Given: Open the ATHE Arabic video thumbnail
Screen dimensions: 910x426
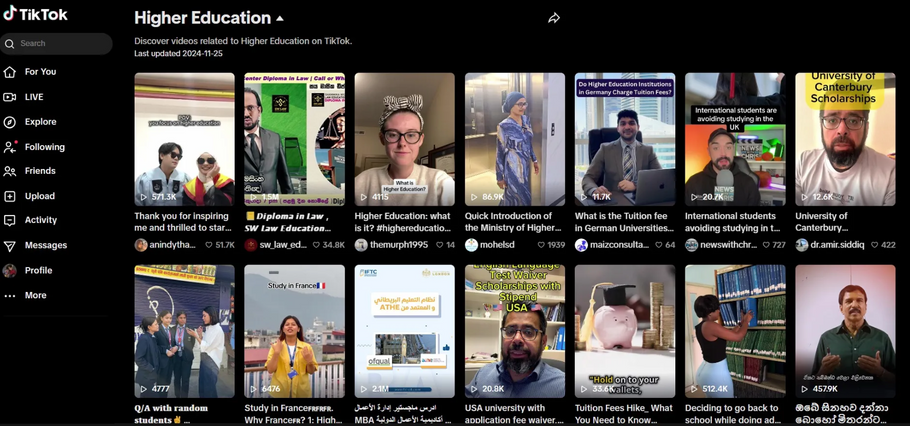Looking at the screenshot, I should (405, 331).
